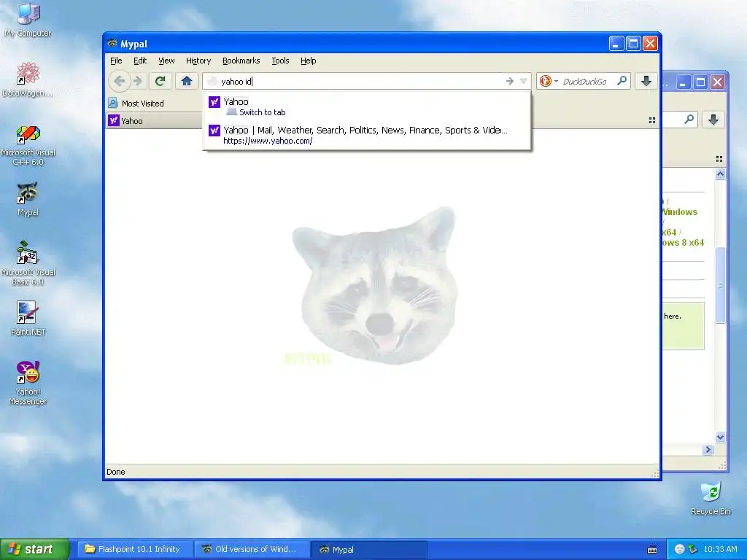Open the Windows Start menu

pyautogui.click(x=35, y=549)
